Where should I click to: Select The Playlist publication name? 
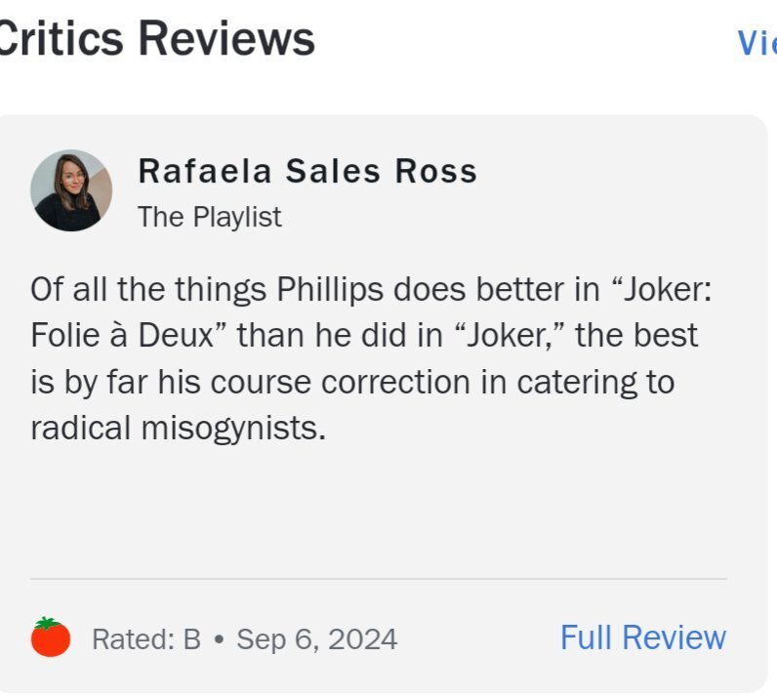(209, 217)
